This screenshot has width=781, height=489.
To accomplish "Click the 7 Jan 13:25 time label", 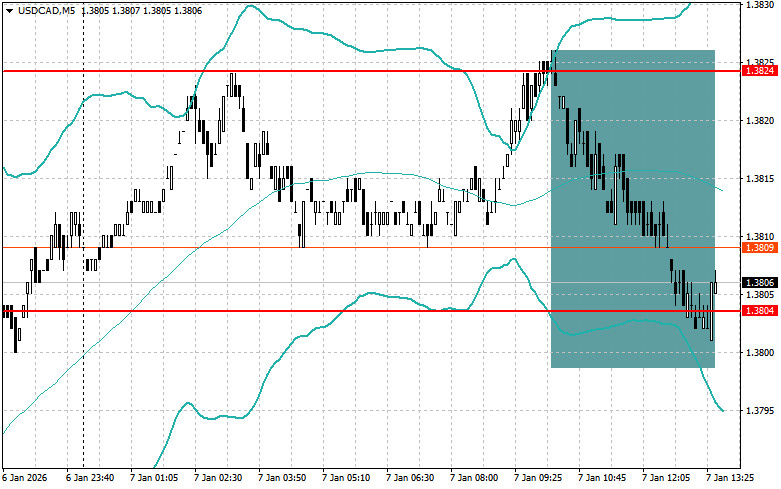I will [730, 478].
